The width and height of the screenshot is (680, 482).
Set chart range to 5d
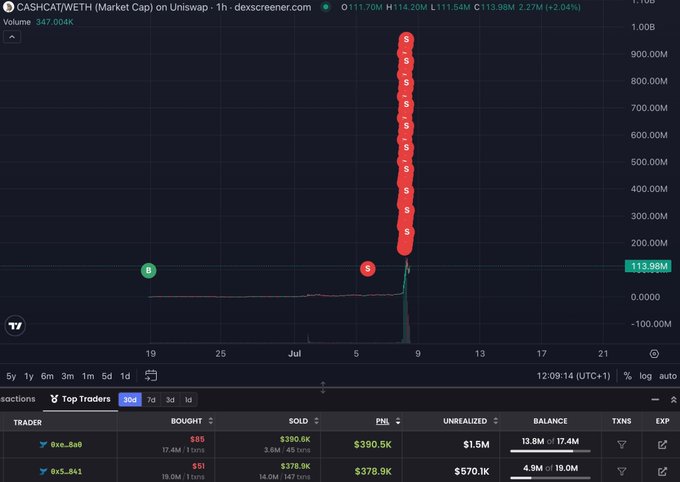click(x=107, y=376)
